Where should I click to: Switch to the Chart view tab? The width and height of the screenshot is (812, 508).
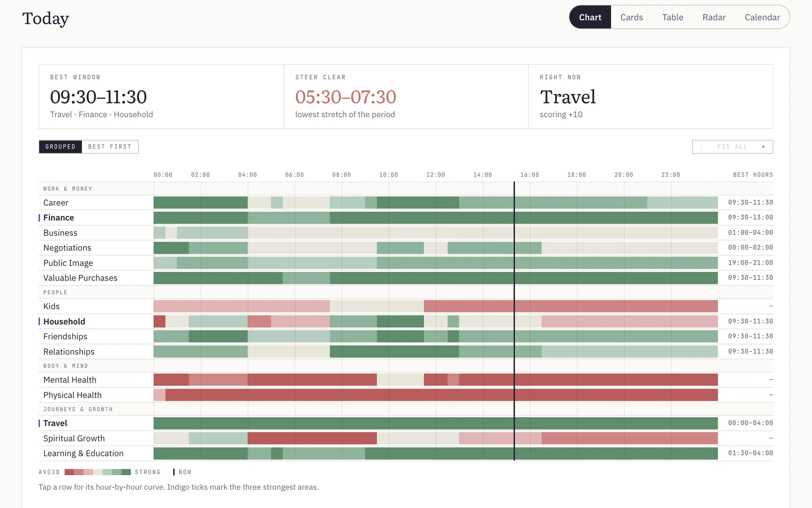pos(590,17)
